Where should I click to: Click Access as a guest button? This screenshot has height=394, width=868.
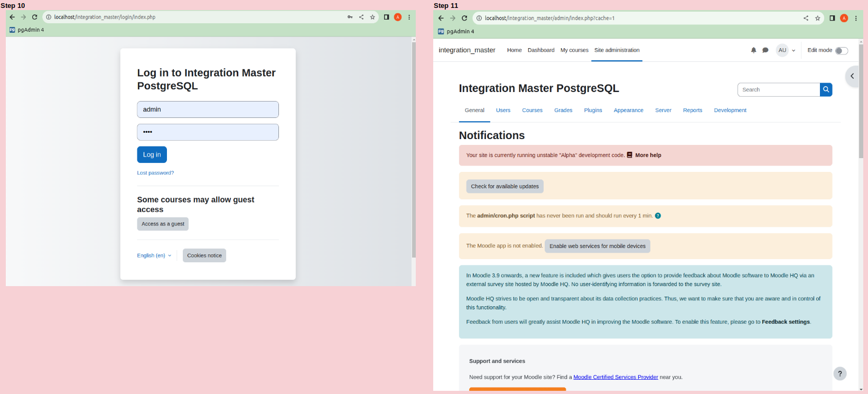pyautogui.click(x=163, y=224)
